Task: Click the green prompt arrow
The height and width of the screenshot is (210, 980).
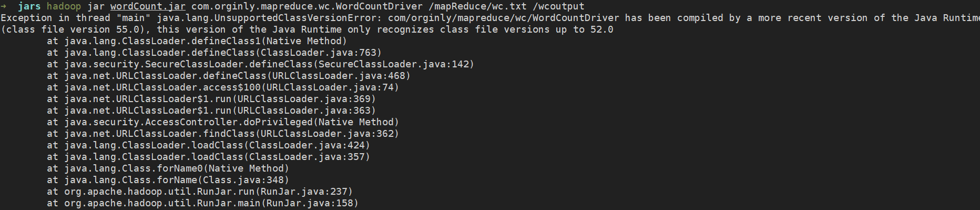Action: tap(4, 6)
